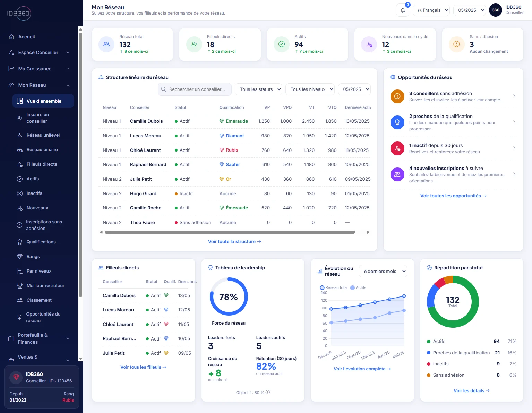Click Raphaël Bern... in Filleuls directs list
Viewport: 532px width, 413px height.
[x=119, y=338]
